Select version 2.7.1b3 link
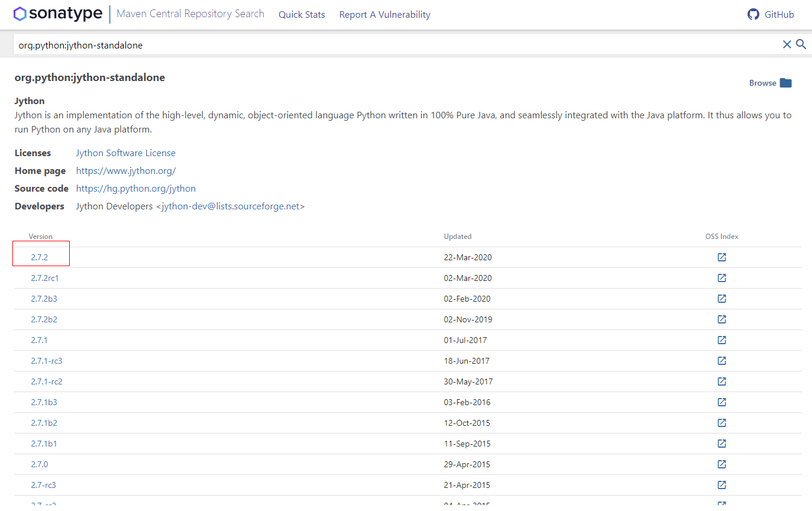The width and height of the screenshot is (812, 511). click(44, 402)
